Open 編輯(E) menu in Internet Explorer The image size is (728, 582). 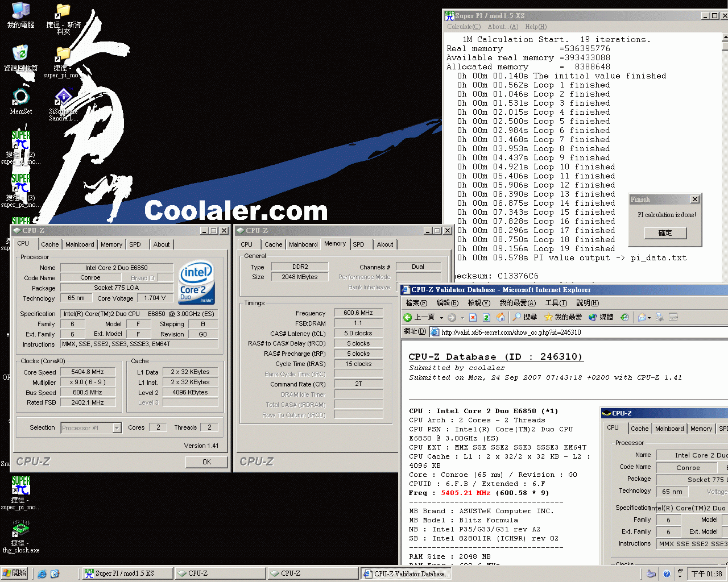(447, 303)
